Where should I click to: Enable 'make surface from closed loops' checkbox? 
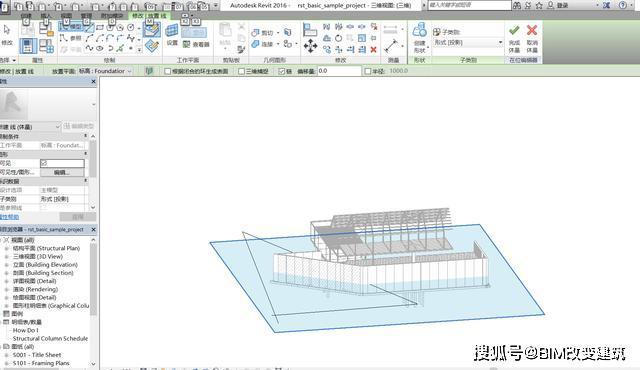[167, 71]
